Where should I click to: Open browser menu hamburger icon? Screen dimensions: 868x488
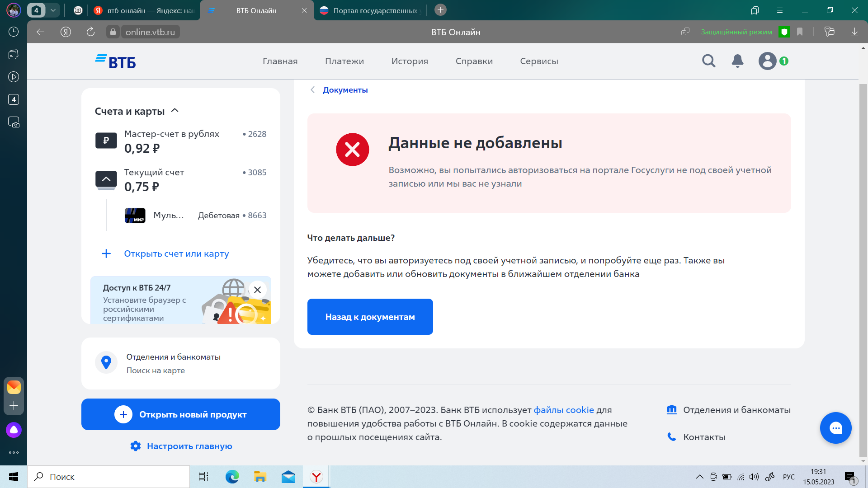780,10
